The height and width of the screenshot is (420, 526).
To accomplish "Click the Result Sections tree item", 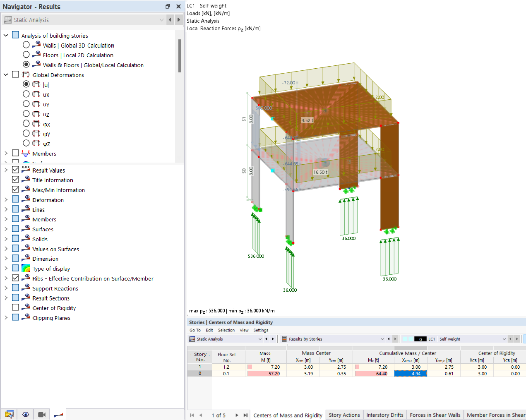I will coord(51,298).
